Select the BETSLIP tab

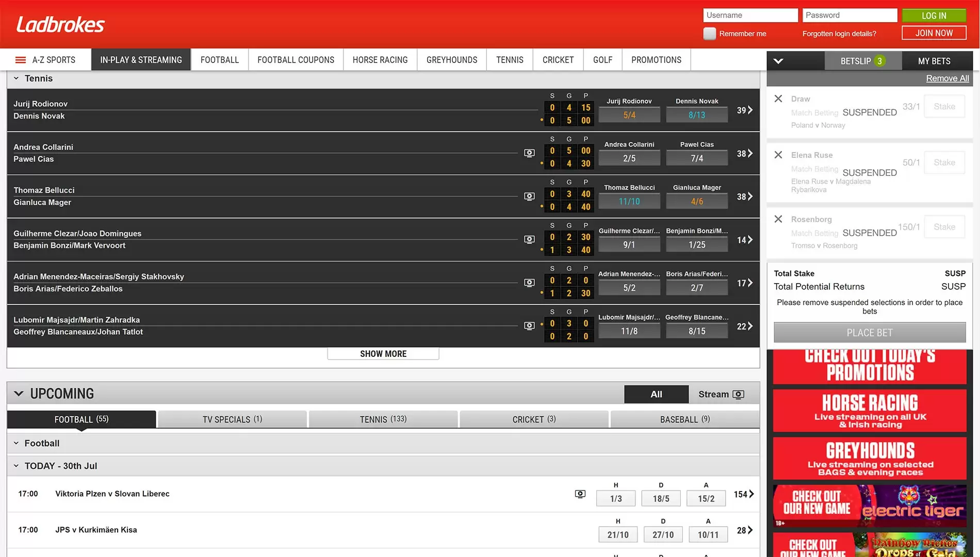point(863,61)
